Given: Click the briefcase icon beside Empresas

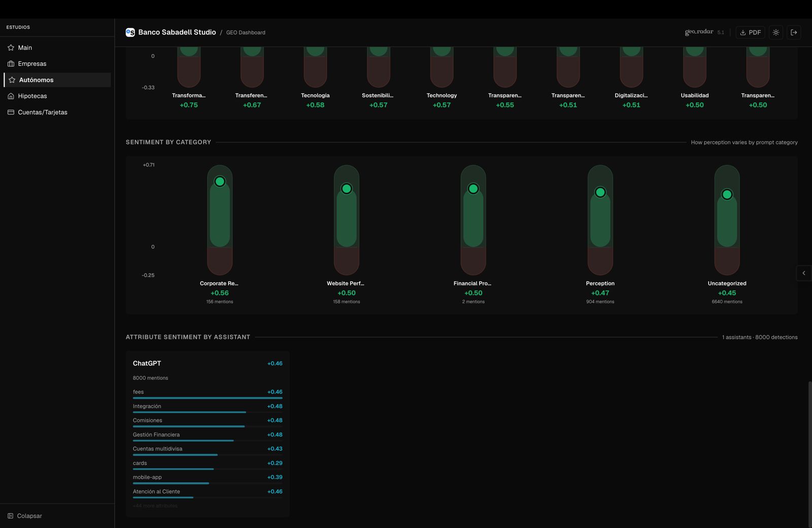Looking at the screenshot, I should pyautogui.click(x=11, y=64).
